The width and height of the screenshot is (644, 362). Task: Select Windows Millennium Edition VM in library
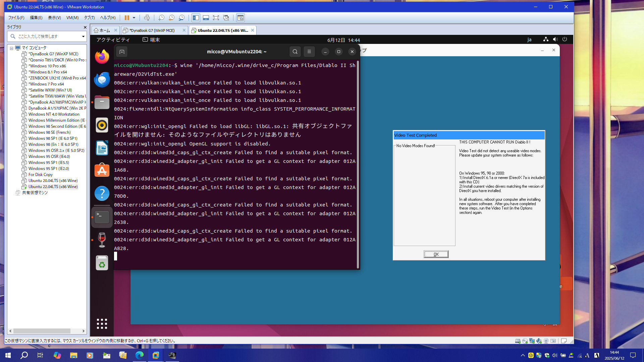pyautogui.click(x=54, y=120)
